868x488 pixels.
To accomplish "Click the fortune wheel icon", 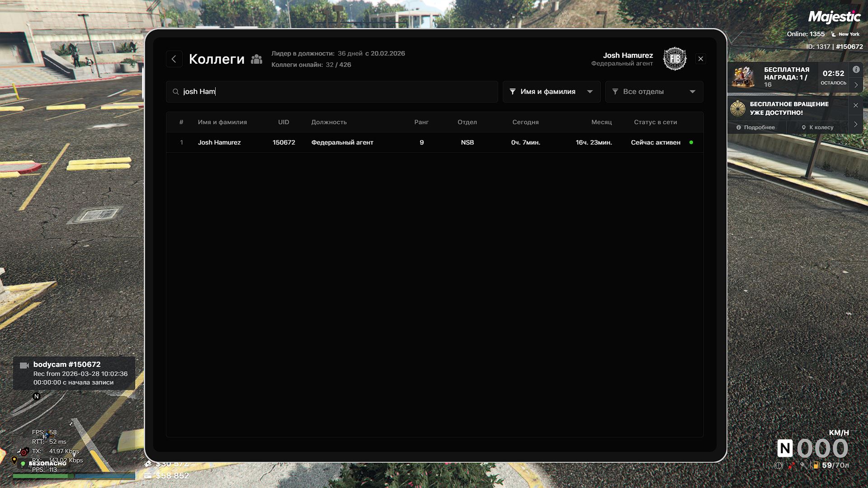I will (x=738, y=108).
